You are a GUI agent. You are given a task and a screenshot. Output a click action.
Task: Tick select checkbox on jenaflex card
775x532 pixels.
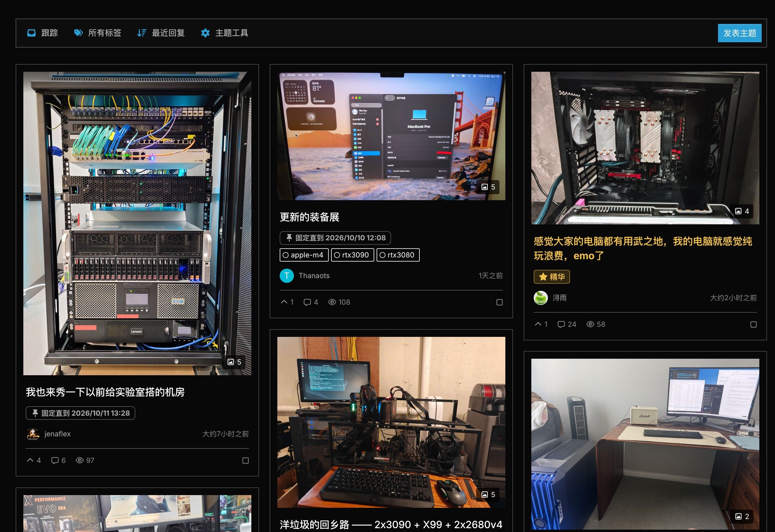coord(245,461)
